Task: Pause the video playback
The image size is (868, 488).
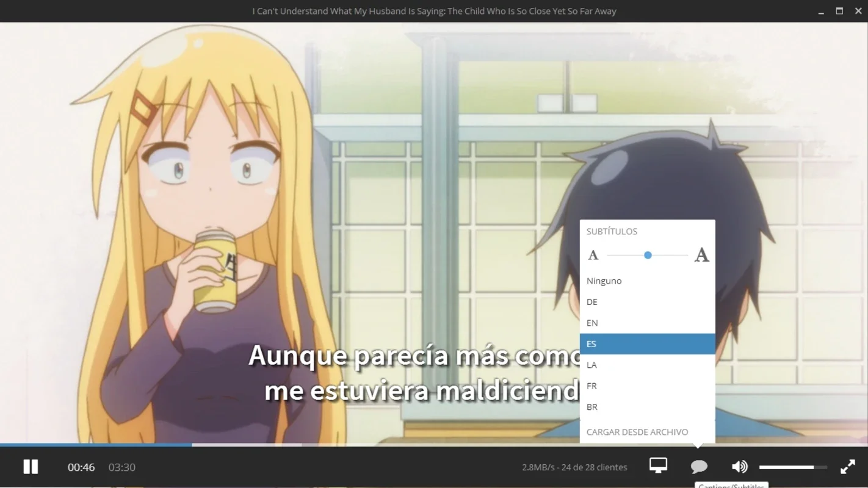Action: point(31,467)
